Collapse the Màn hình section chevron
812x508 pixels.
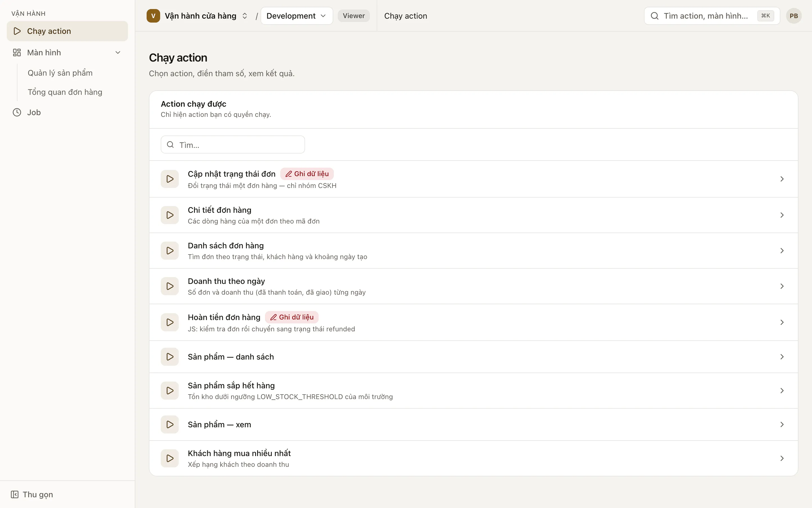[118, 52]
